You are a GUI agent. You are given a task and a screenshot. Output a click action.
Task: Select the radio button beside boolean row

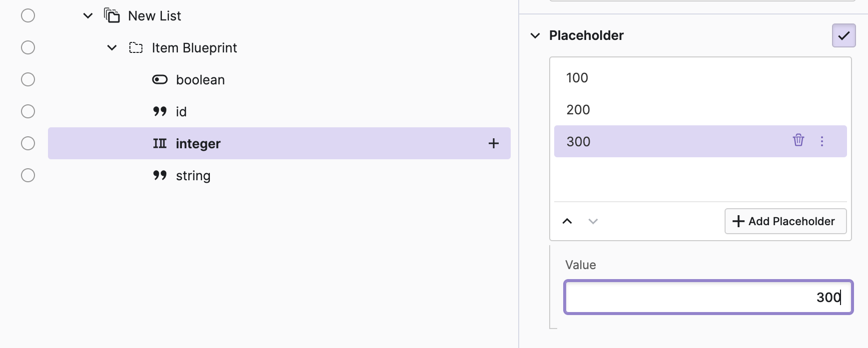[28, 80]
